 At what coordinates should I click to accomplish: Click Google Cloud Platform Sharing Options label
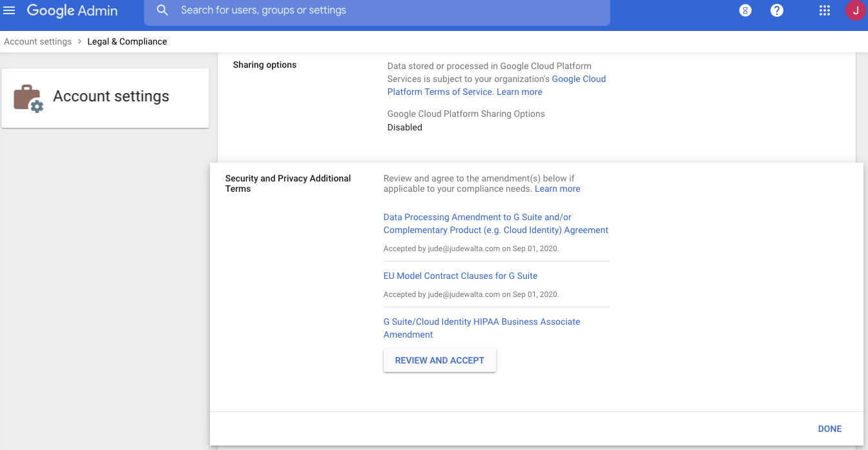click(466, 114)
